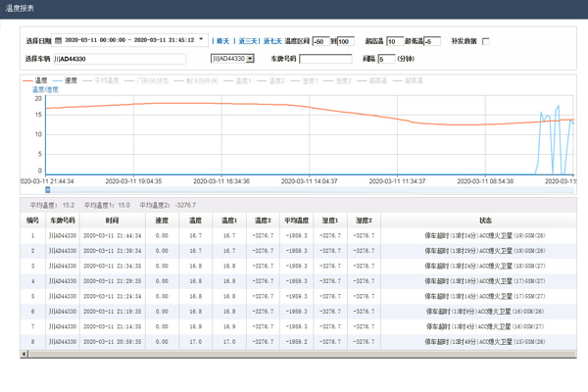
Task: Expand the 川AD44330 vehicle dropdown
Action: pyautogui.click(x=250, y=59)
